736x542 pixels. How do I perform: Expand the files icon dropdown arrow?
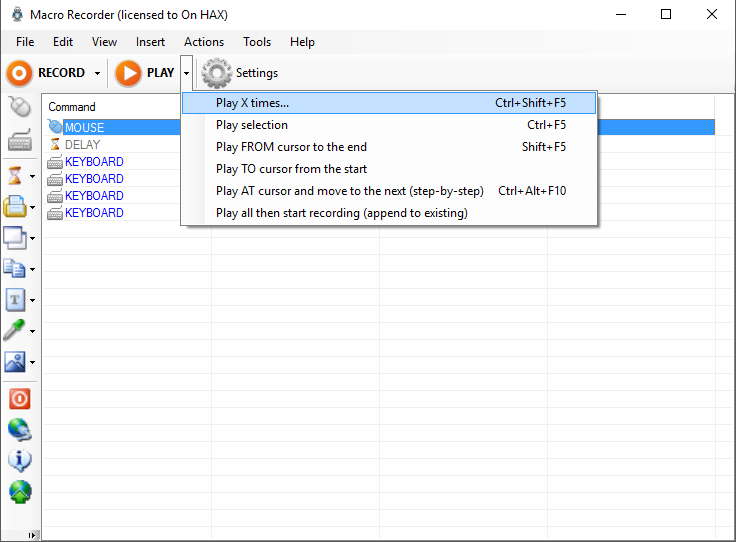coord(32,269)
